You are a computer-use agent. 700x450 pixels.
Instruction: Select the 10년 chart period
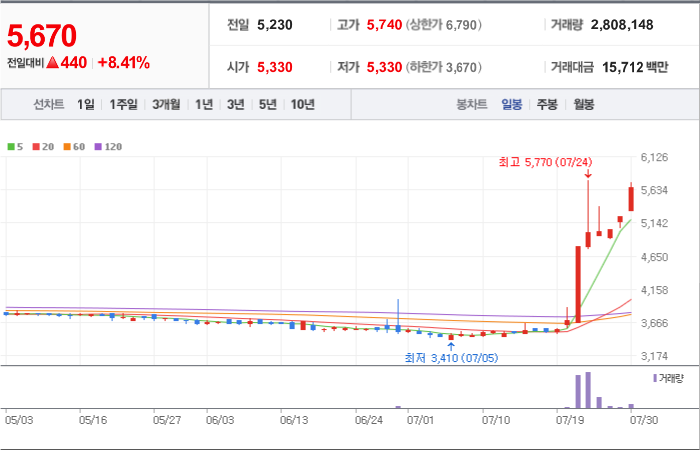click(x=303, y=104)
